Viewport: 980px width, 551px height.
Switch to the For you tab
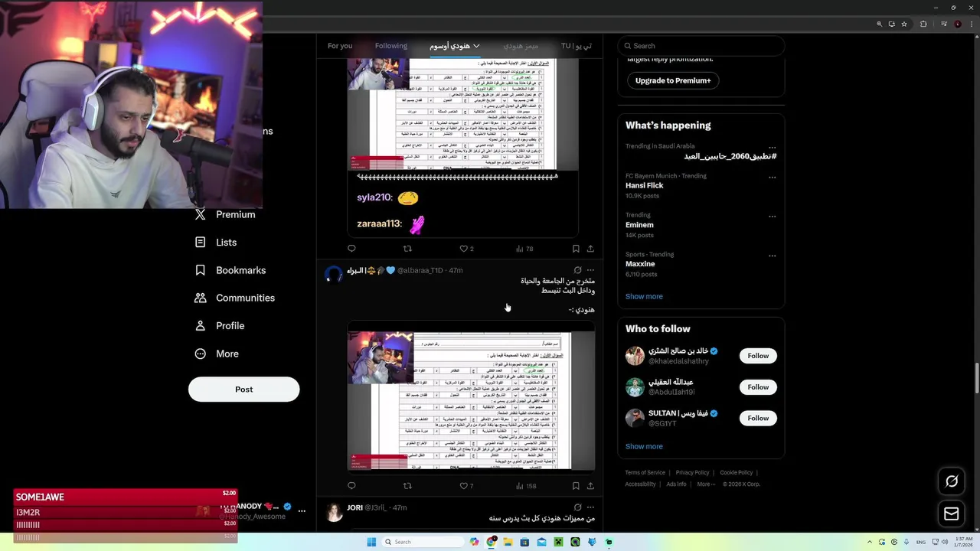[340, 46]
